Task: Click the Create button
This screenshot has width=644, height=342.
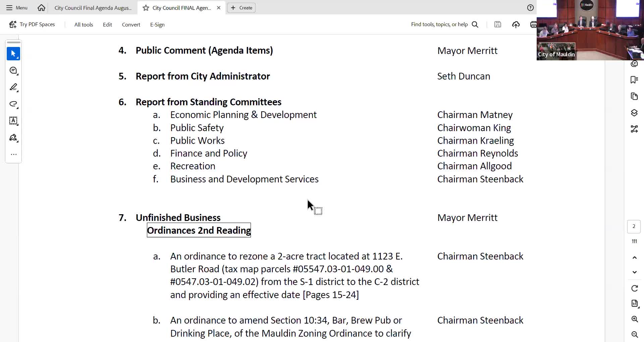Action: tap(241, 8)
